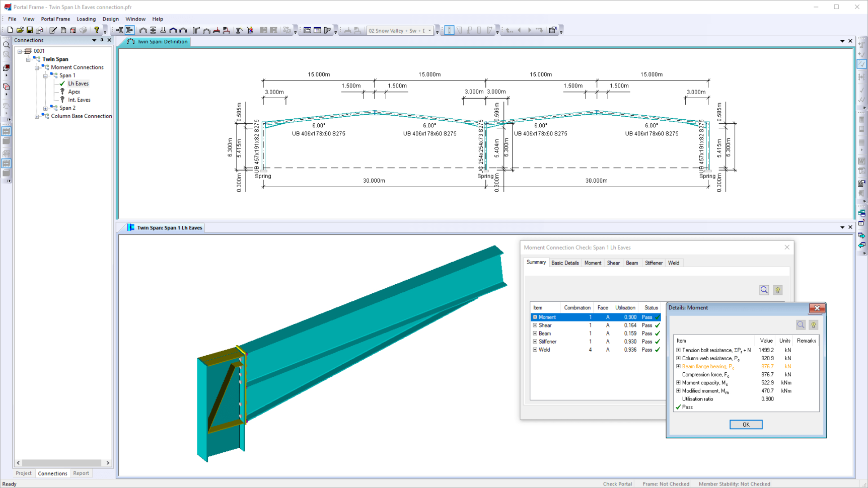The image size is (868, 488).
Task: Open the single window view icon
Action: click(307, 30)
